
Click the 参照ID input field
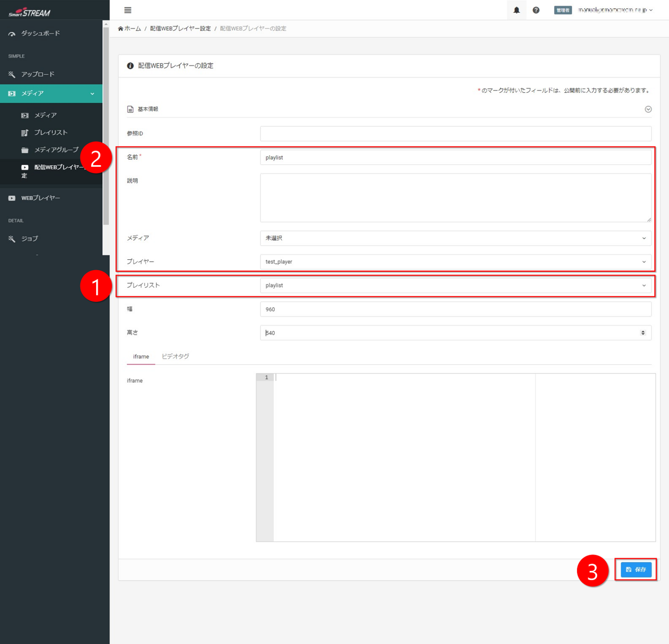tap(455, 134)
